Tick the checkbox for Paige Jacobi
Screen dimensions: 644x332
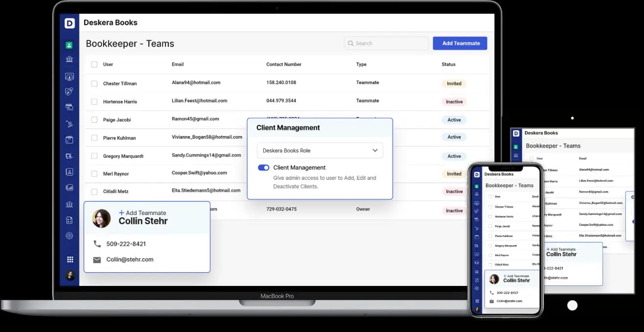[94, 120]
